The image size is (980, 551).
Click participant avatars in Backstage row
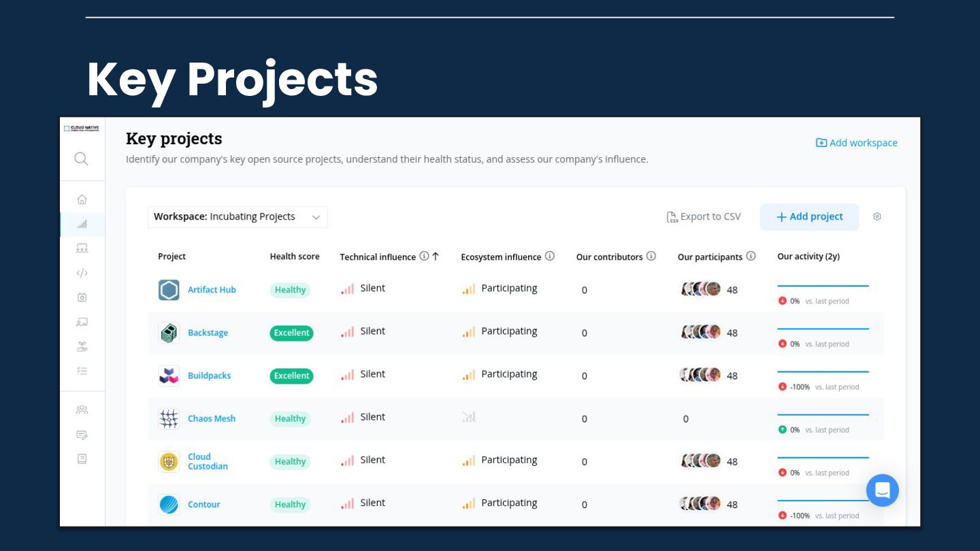click(x=701, y=332)
